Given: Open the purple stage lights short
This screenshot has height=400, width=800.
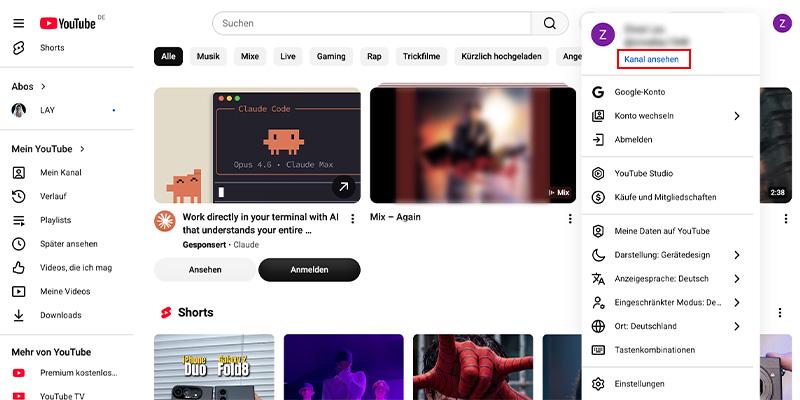Looking at the screenshot, I should [x=343, y=367].
